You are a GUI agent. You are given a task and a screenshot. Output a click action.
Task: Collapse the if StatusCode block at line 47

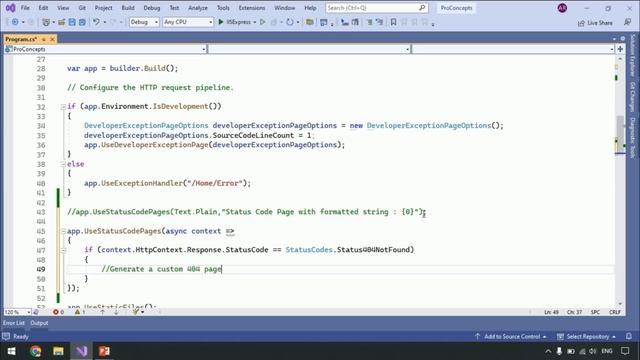(x=63, y=250)
